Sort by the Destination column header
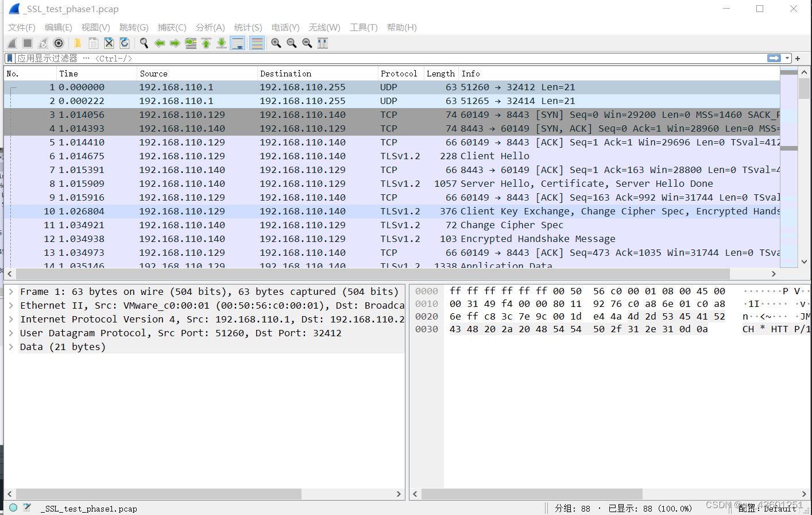 pos(318,74)
